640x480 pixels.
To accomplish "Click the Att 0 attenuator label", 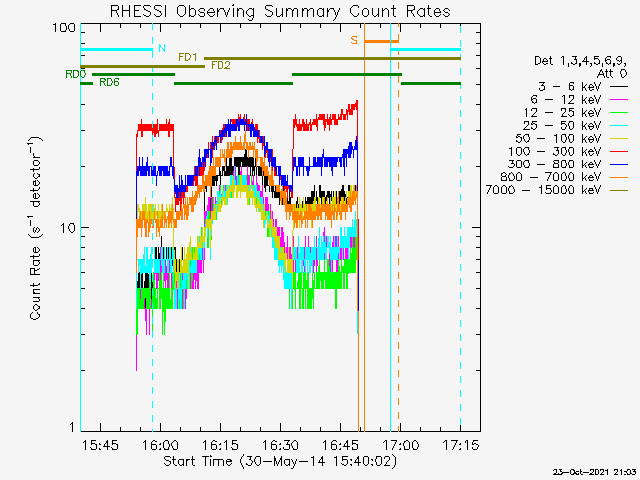I will (x=612, y=74).
